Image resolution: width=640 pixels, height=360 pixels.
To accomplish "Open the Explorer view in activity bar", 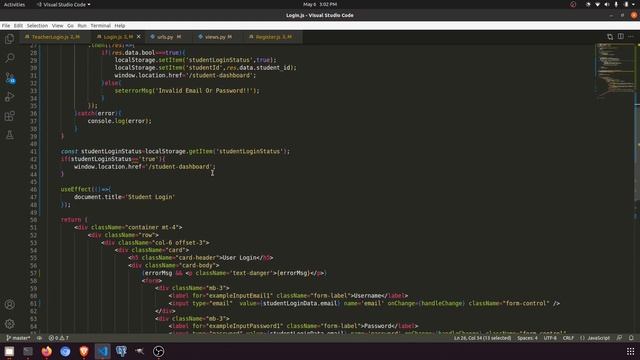I will click(x=9, y=39).
